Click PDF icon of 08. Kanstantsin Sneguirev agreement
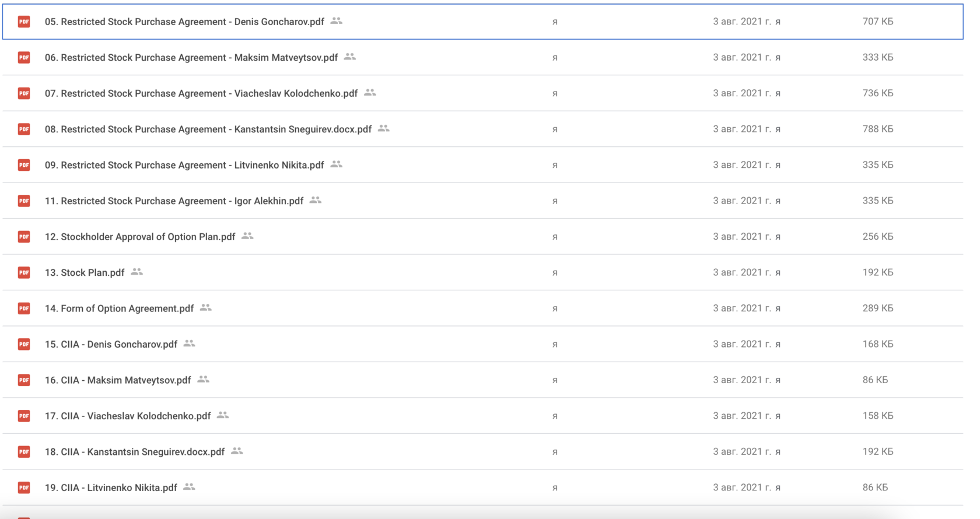980x519 pixels. point(24,129)
